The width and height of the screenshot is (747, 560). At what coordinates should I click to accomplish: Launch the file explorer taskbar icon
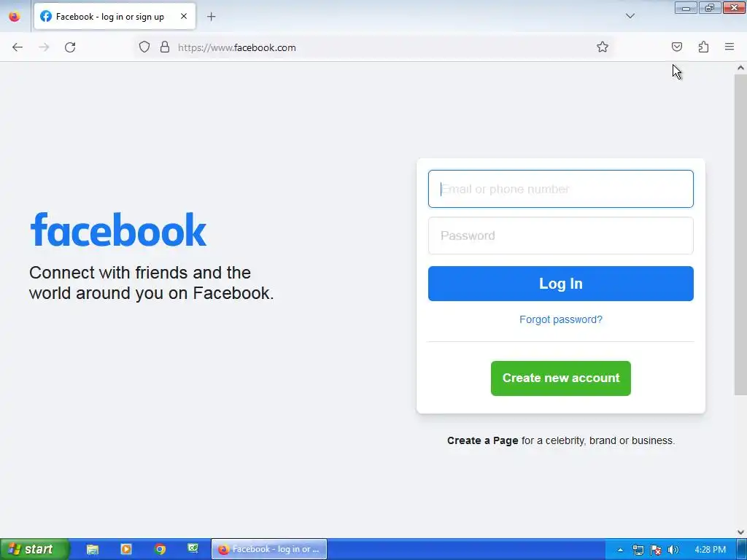(x=93, y=549)
